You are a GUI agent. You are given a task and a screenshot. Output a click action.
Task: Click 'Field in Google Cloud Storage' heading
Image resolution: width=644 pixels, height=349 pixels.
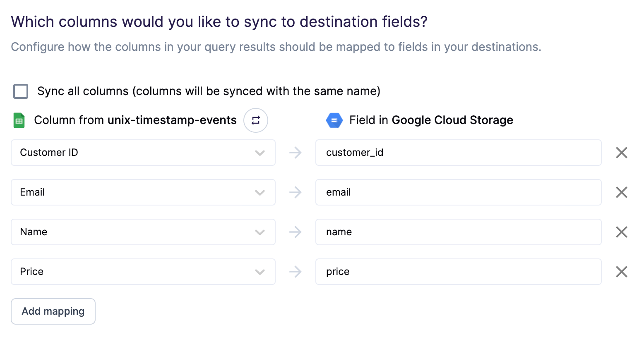[431, 120]
